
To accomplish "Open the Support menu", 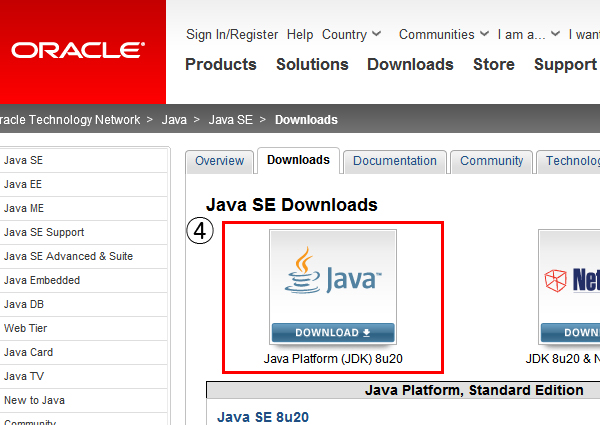I will point(566,65).
